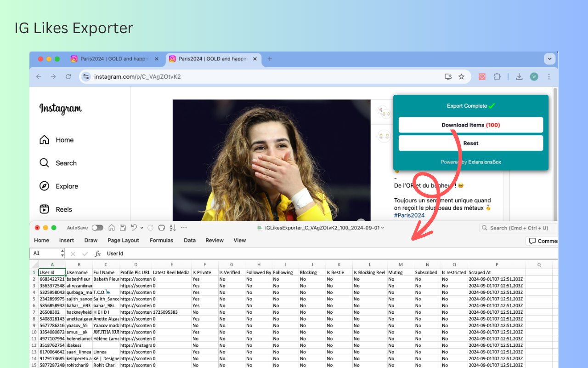588x368 pixels.
Task: Toggle AutoSave switch in Excel
Action: [x=97, y=228]
